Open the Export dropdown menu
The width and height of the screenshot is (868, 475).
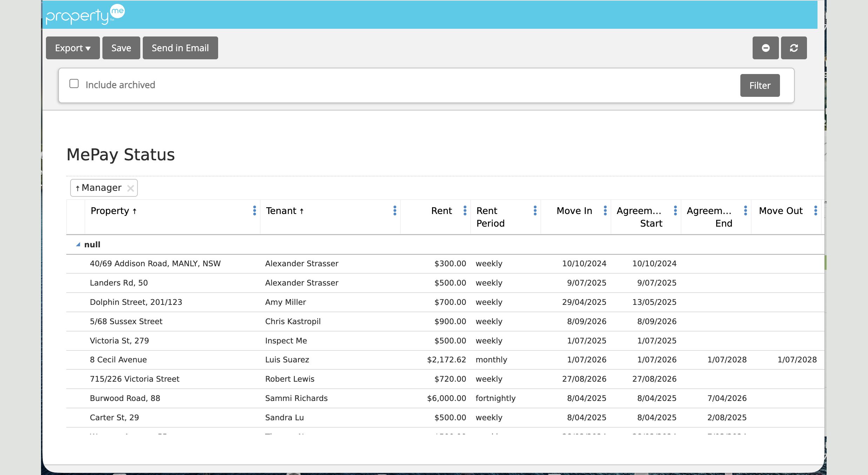(73, 48)
